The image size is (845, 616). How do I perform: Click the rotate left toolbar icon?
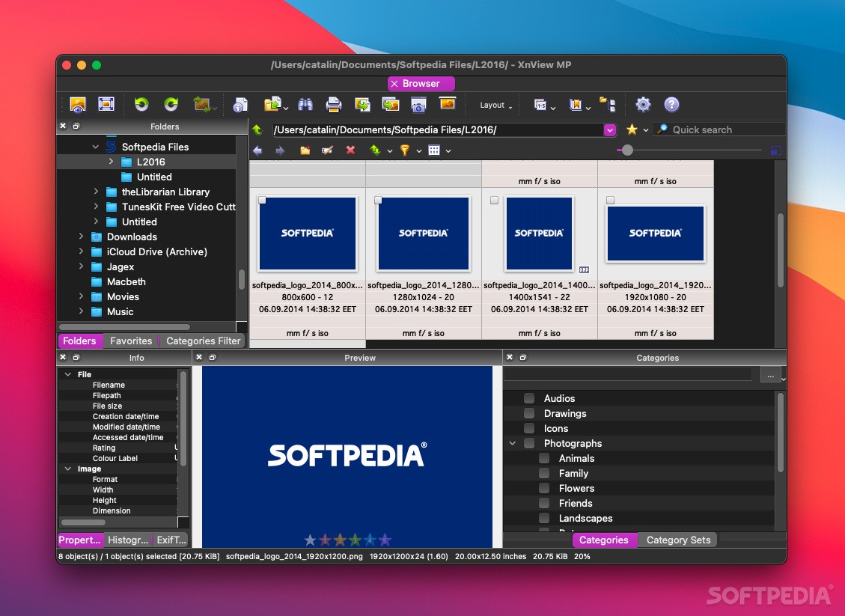[141, 105]
